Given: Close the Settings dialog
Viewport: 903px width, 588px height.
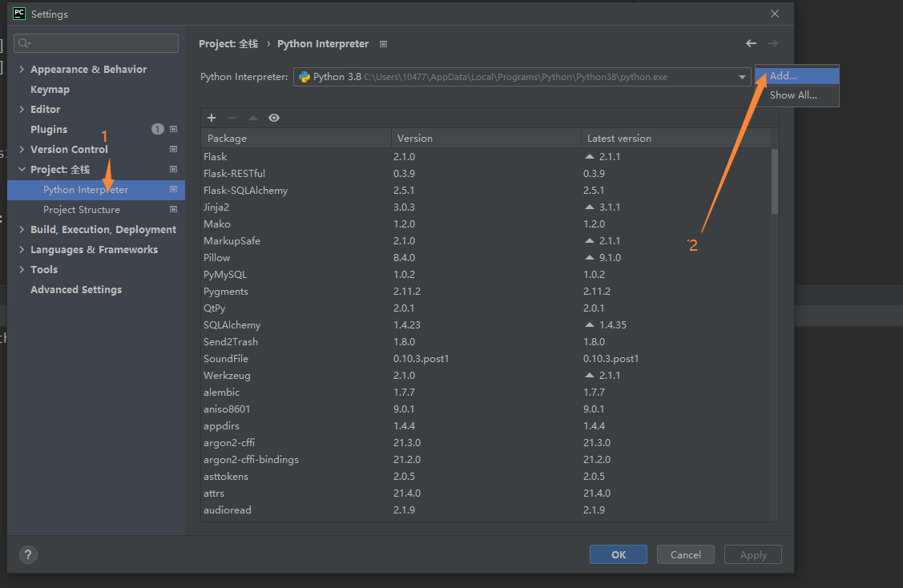Looking at the screenshot, I should pyautogui.click(x=775, y=14).
